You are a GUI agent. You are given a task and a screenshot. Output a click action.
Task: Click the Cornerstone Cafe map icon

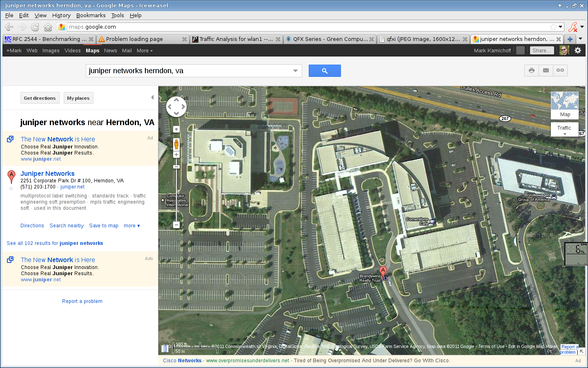[432, 222]
